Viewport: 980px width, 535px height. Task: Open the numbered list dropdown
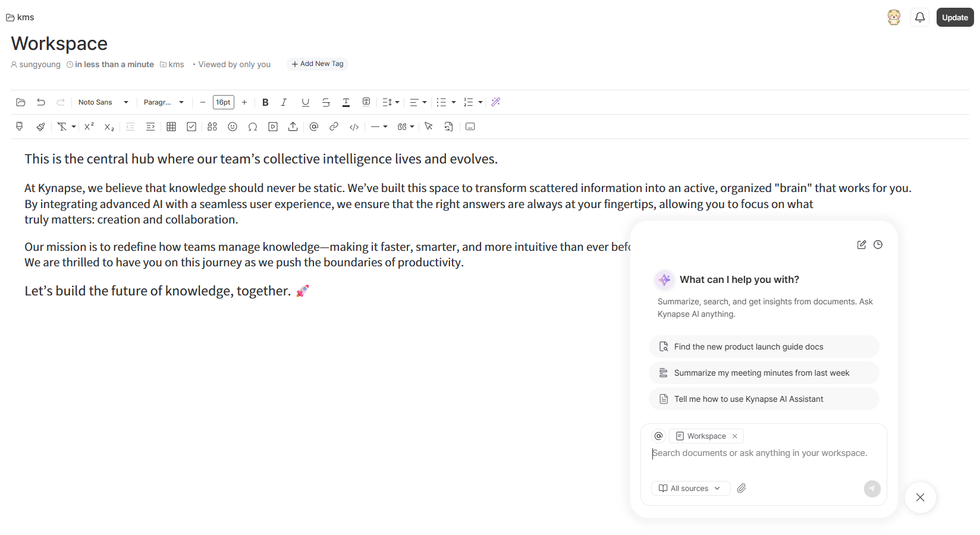[x=473, y=102]
